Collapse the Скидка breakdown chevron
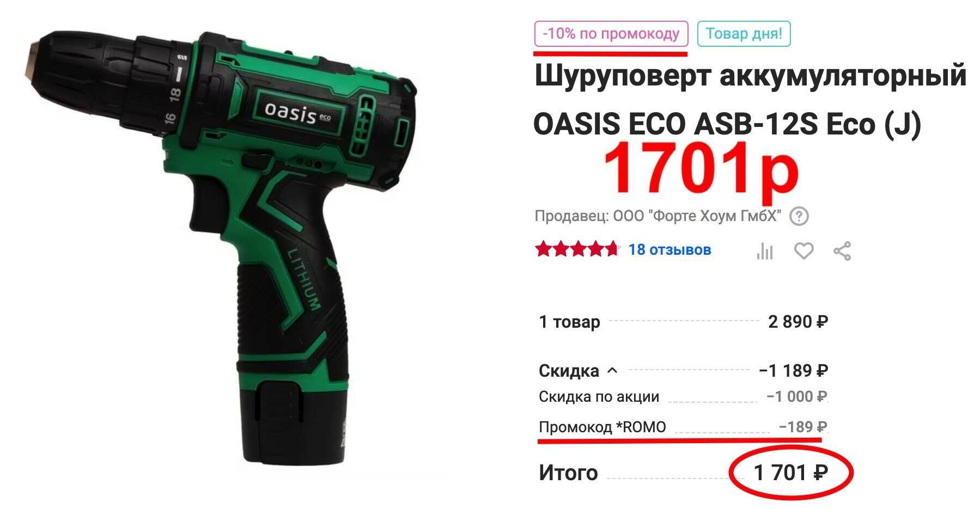The height and width of the screenshot is (509, 980). tap(612, 371)
